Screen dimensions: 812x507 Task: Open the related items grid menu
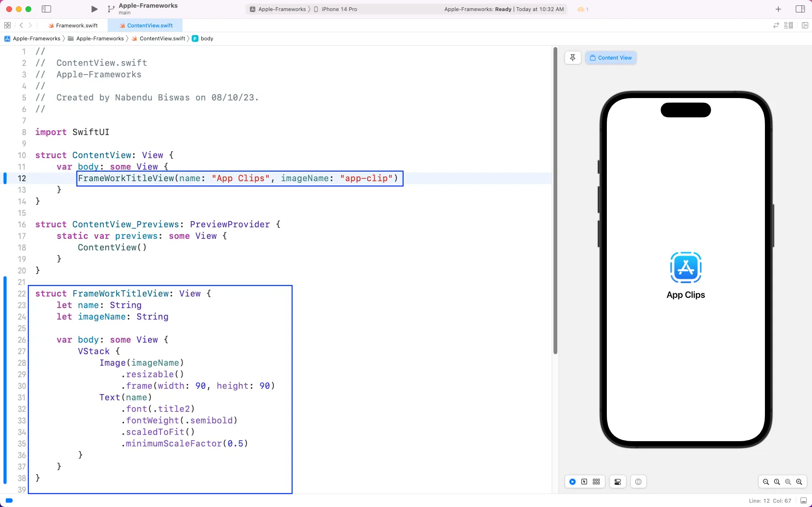[x=7, y=25]
